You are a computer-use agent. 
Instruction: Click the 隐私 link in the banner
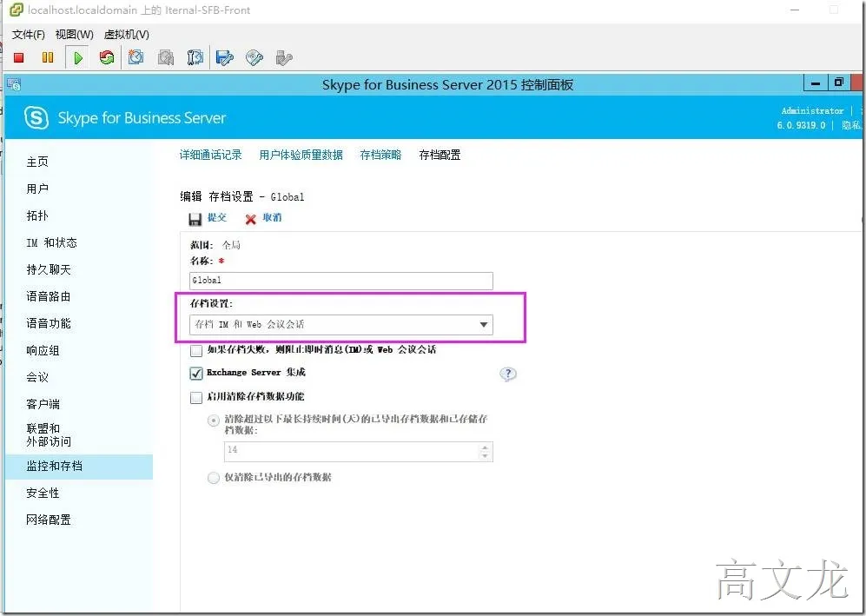click(851, 125)
